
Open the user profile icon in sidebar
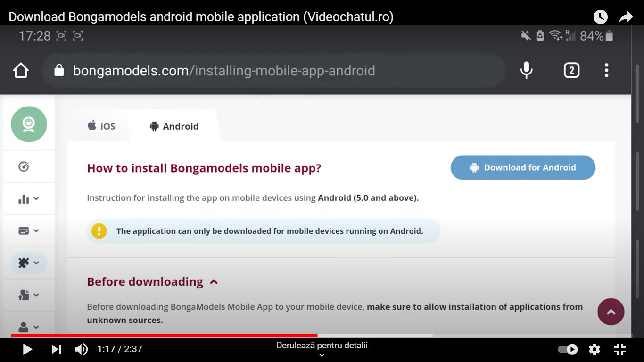(23, 327)
